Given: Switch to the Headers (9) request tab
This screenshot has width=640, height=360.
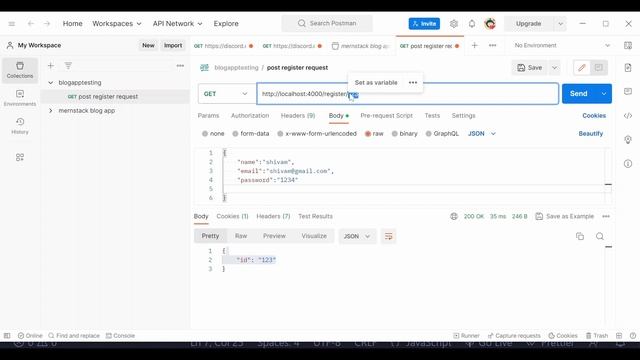Looking at the screenshot, I should pyautogui.click(x=298, y=116).
